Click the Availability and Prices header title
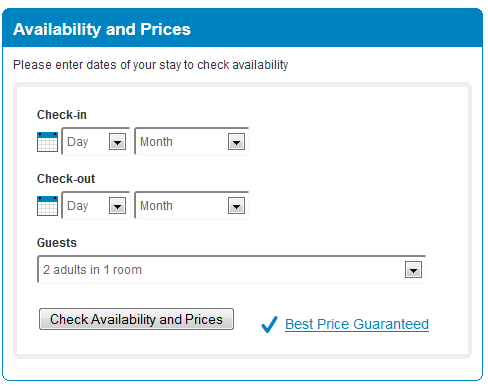The height and width of the screenshot is (386, 488). pos(102,29)
